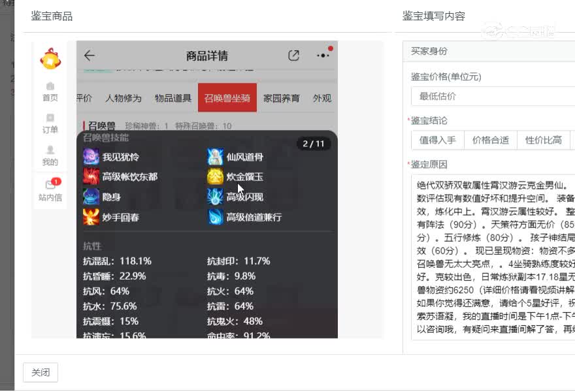Open the share icon in 商品详情 header
This screenshot has width=575, height=392.
click(293, 56)
